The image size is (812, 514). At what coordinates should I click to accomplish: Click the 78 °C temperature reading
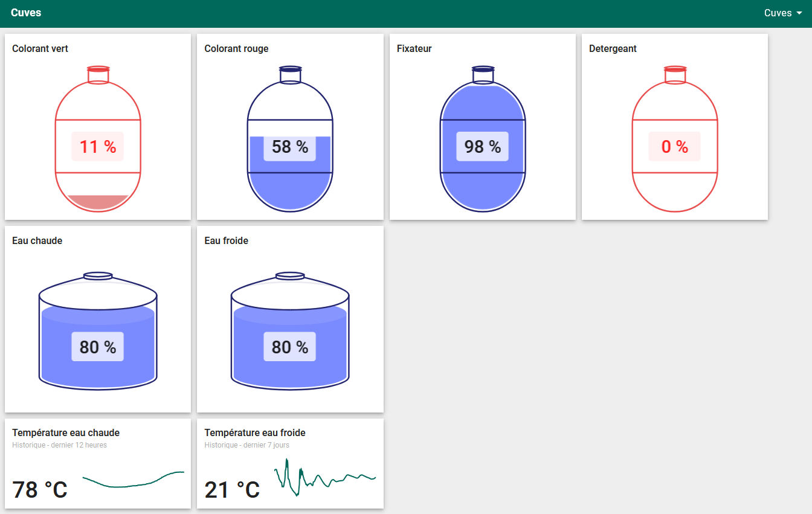point(40,490)
